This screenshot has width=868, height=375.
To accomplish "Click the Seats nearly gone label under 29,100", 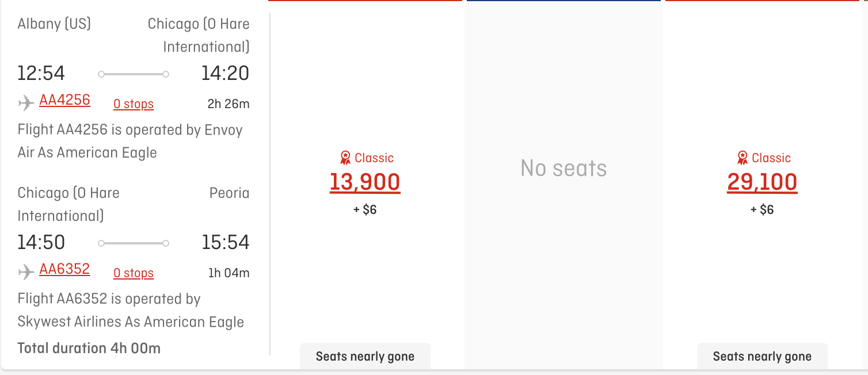I will (x=762, y=357).
